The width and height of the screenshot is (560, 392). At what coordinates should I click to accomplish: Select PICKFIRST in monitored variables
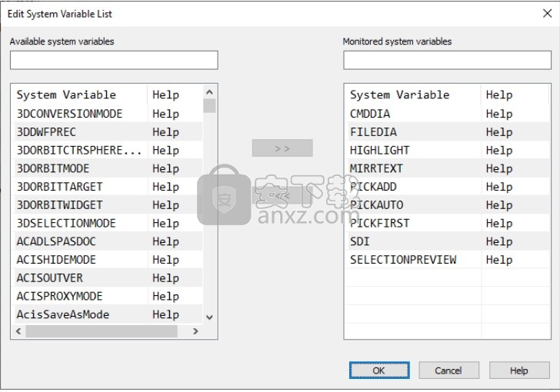click(x=380, y=223)
